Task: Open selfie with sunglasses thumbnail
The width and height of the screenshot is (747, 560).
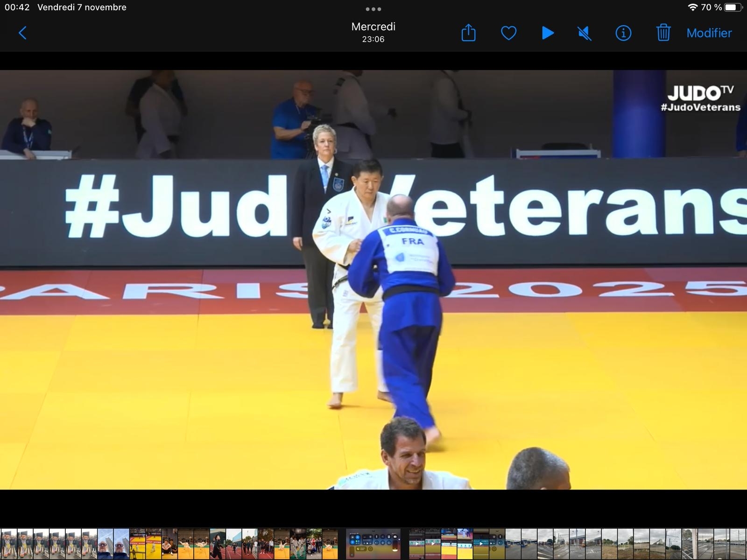Action: coord(106,544)
